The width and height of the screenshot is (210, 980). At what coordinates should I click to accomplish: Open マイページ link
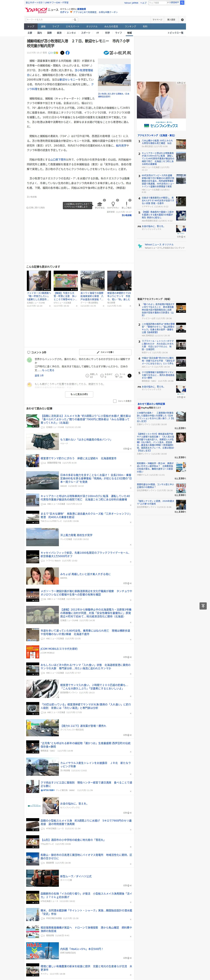pos(157,20)
